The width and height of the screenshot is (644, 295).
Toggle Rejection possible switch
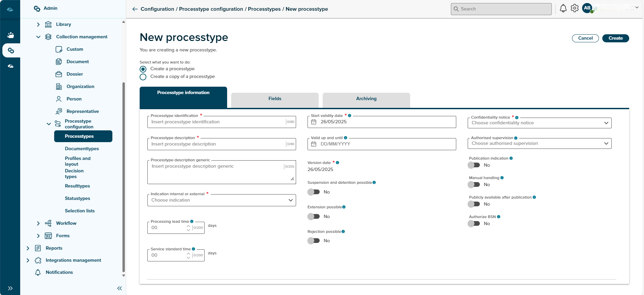coord(314,241)
